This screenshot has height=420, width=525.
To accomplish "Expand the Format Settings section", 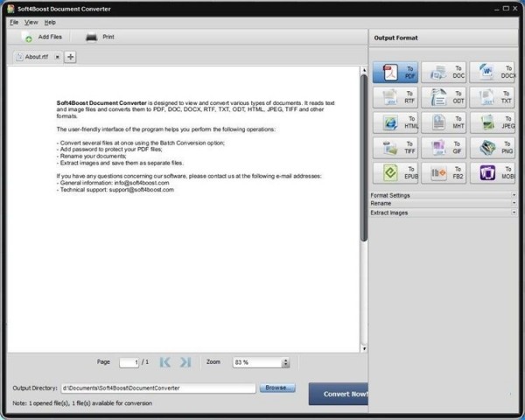I will pos(443,195).
